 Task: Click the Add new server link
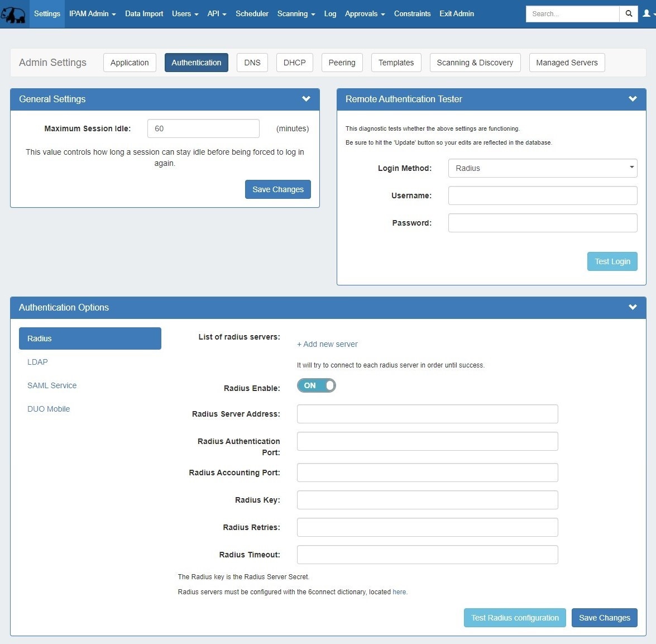(327, 344)
